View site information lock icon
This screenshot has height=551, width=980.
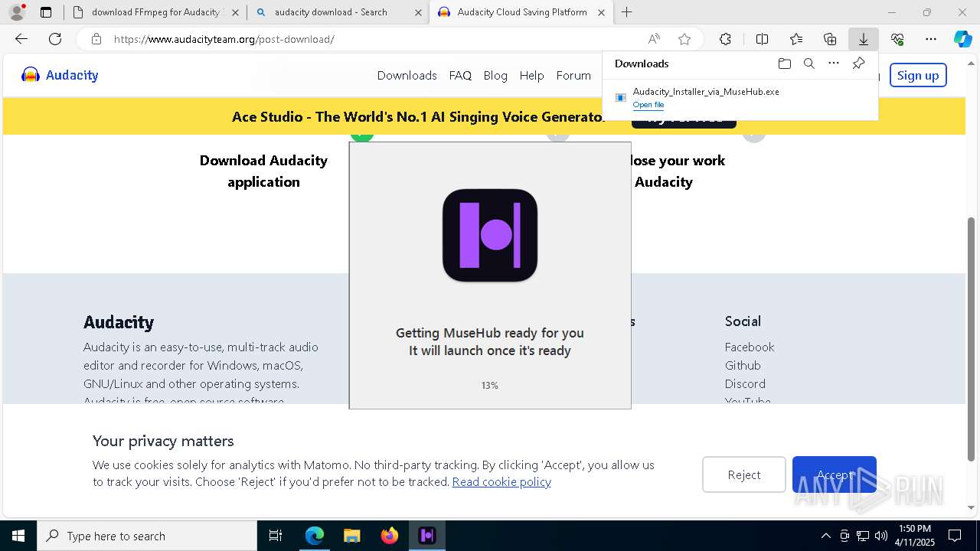[96, 39]
